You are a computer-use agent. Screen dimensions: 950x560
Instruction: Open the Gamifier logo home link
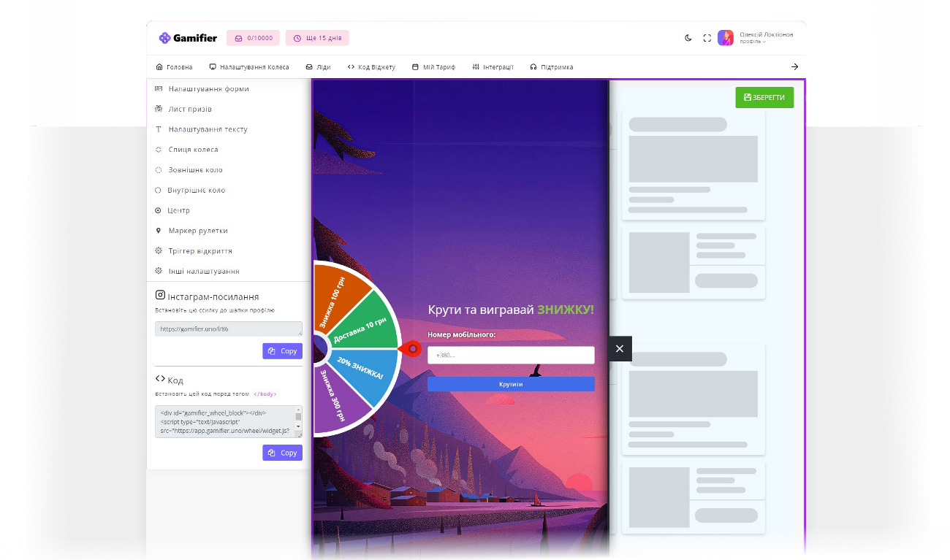coord(188,38)
